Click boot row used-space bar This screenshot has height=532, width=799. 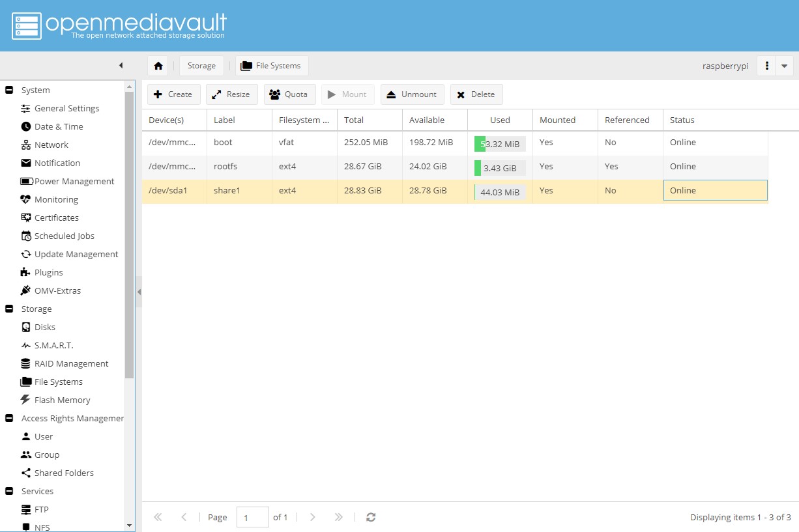click(500, 144)
